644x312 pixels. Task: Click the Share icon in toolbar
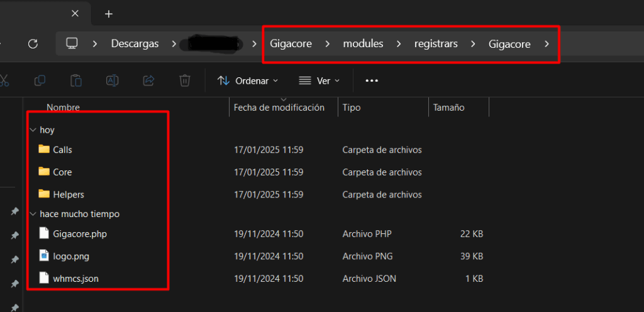(149, 81)
